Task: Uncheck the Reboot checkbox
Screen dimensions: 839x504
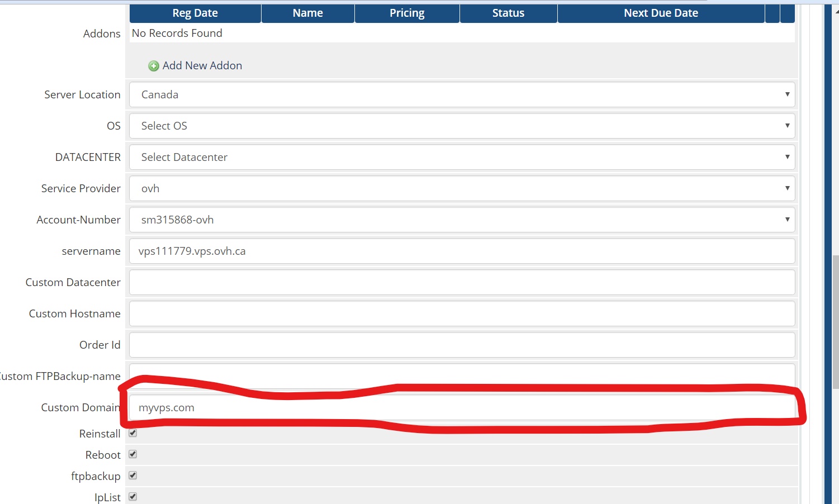Action: point(133,454)
